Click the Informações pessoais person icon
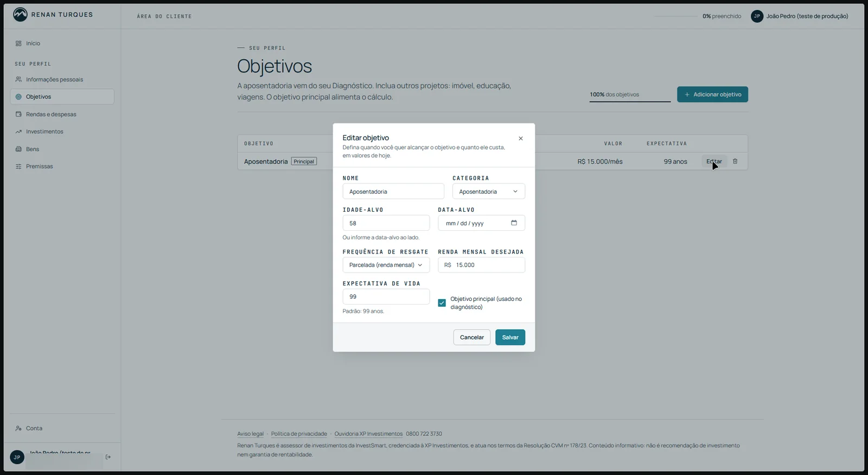This screenshot has height=475, width=868. coord(18,79)
